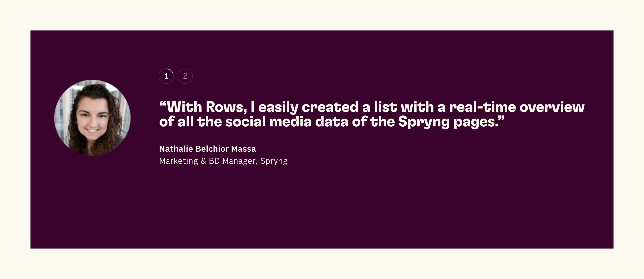Select testimonial slide number 1

pos(166,76)
